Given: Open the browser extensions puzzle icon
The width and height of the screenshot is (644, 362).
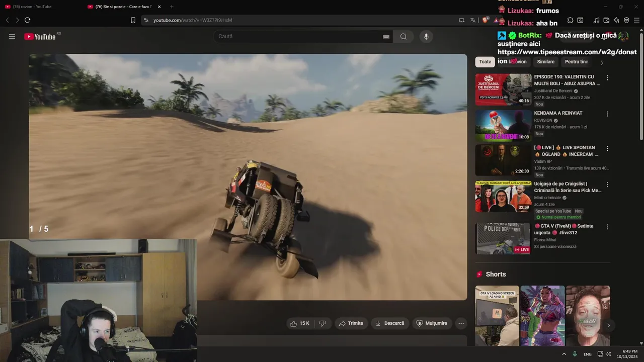Looking at the screenshot, I should tap(570, 20).
